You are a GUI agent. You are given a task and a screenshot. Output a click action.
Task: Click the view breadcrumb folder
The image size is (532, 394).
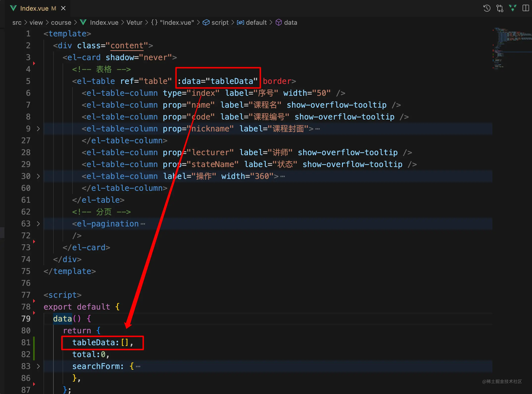[x=36, y=23]
